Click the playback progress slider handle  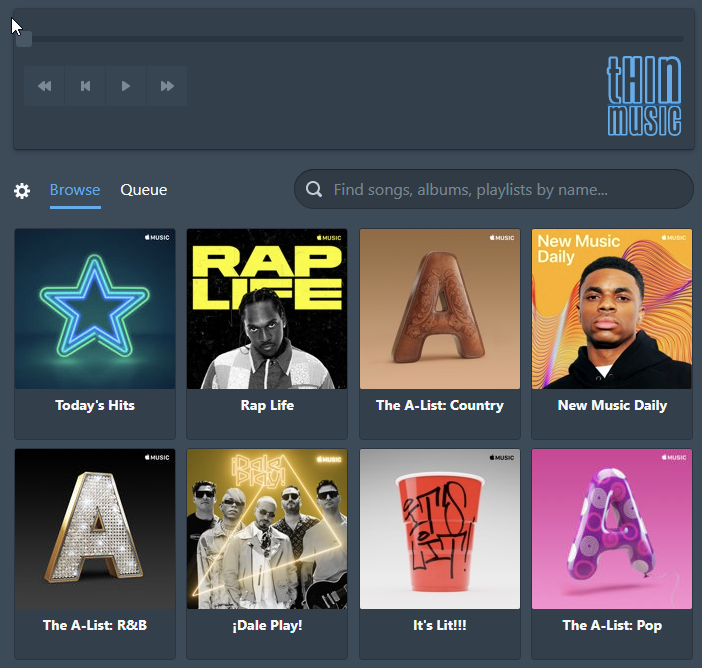click(x=24, y=39)
